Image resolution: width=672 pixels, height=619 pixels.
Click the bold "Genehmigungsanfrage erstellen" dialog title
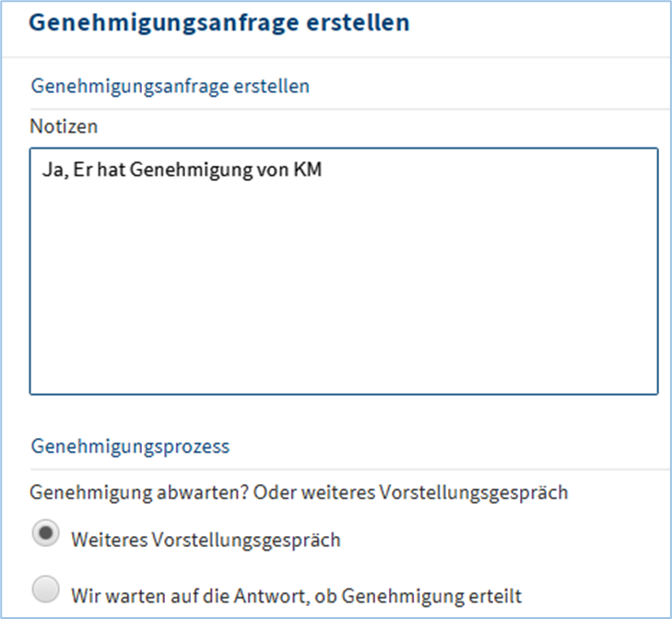pyautogui.click(x=219, y=23)
